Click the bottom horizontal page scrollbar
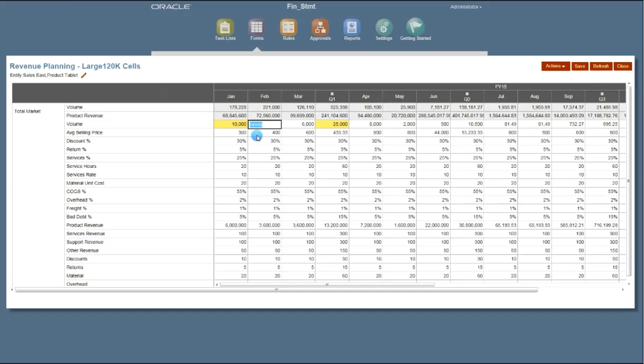 pyautogui.click(x=277, y=290)
